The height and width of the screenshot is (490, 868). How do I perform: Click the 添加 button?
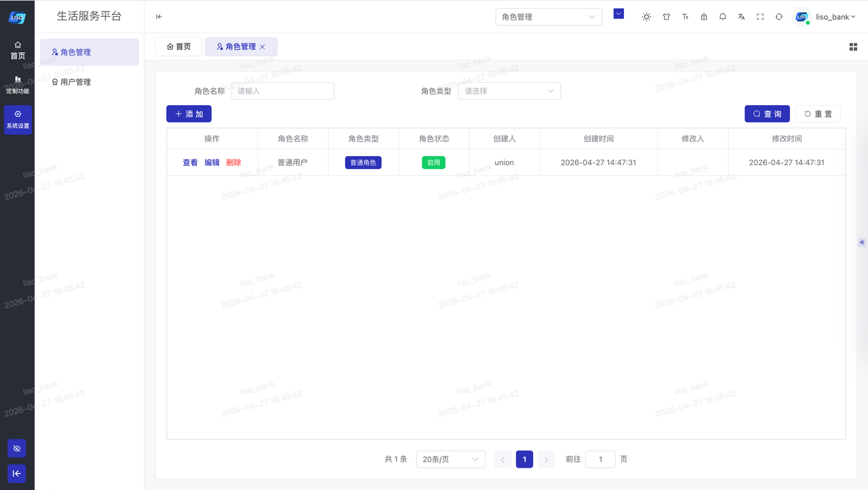pos(189,114)
